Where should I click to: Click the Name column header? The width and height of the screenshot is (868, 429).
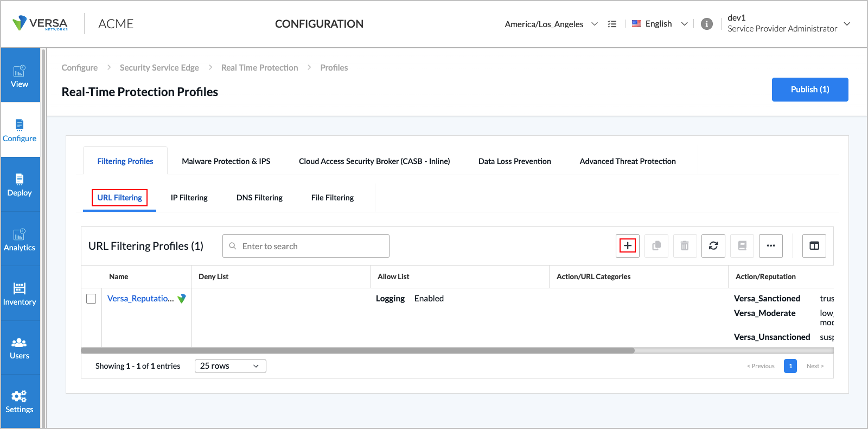coord(119,277)
